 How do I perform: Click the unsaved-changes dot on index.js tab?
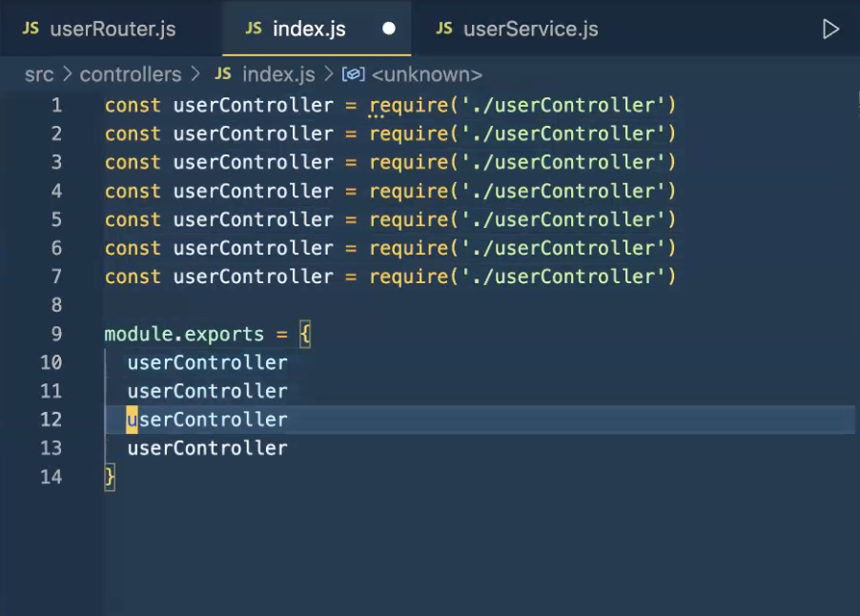point(389,29)
